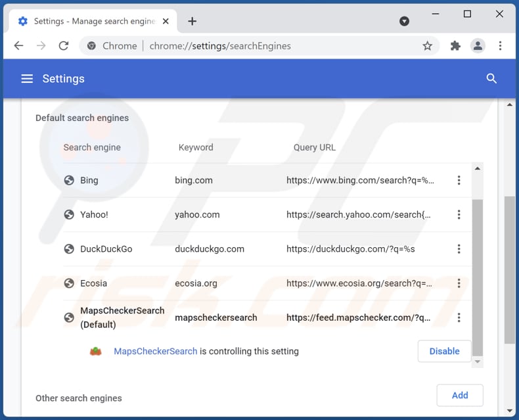Click the mapscheckersearch keyword
This screenshot has width=519, height=420.
[x=215, y=317]
